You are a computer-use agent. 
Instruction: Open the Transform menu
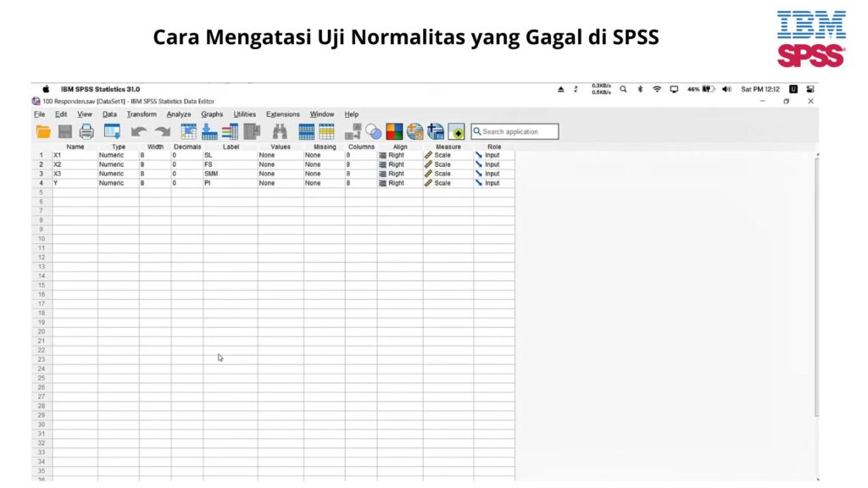tap(142, 114)
